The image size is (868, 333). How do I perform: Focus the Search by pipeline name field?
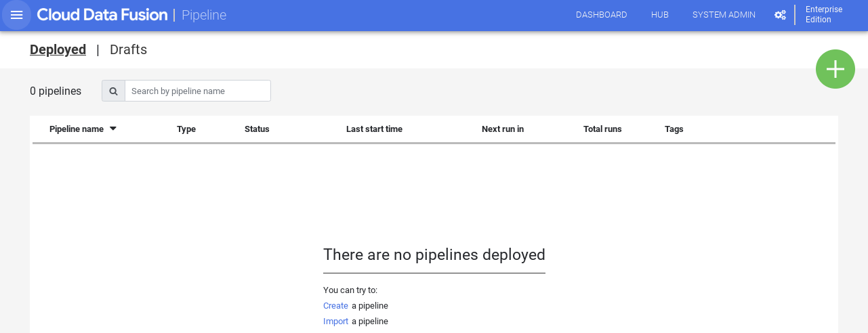[197, 91]
